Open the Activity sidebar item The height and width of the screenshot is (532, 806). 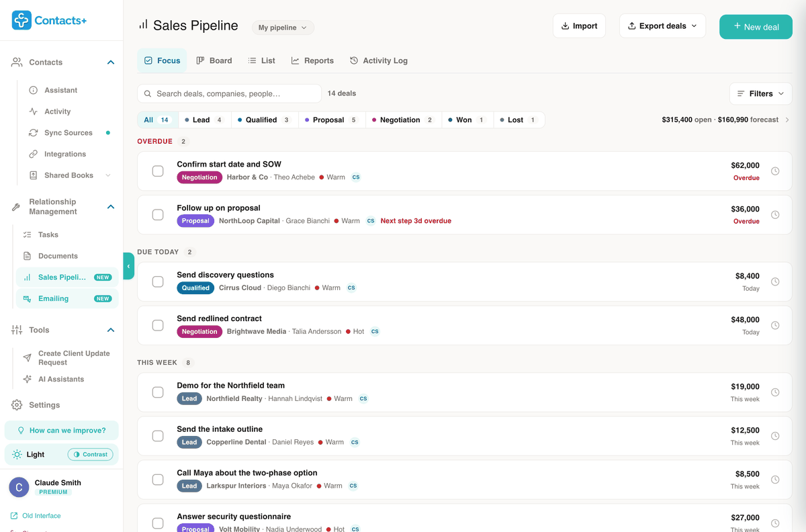(57, 112)
